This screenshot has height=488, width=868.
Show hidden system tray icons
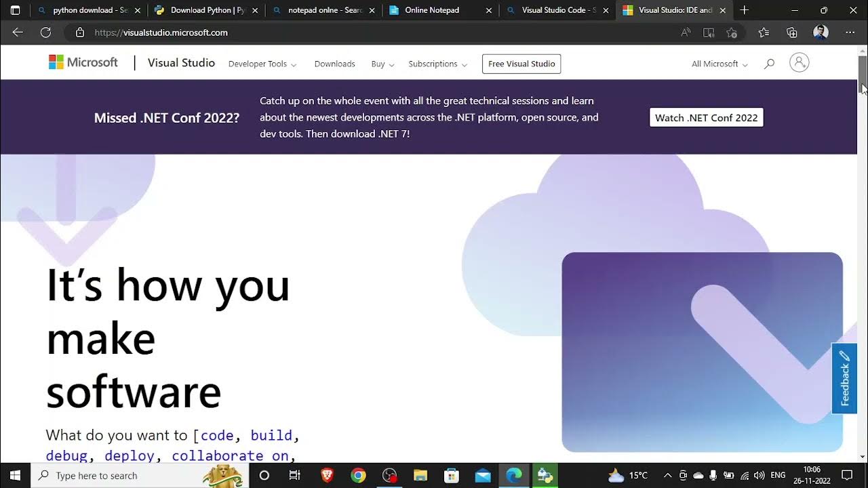click(667, 475)
